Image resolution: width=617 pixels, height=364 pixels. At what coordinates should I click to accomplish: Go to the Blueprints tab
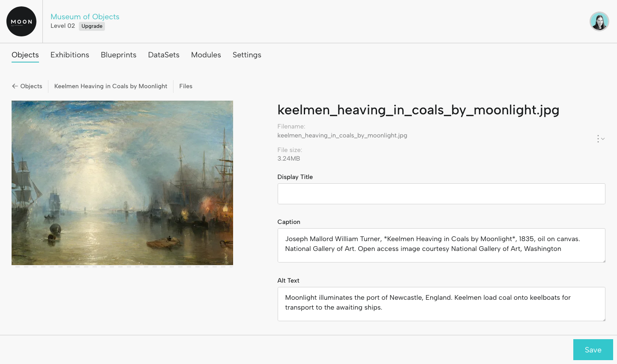119,55
